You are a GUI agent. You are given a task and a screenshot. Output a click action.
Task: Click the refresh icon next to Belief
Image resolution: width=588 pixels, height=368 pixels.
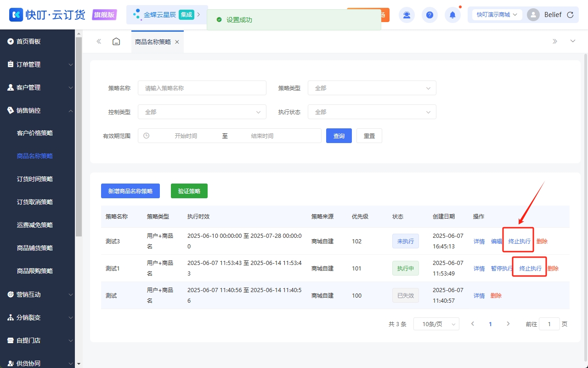pos(570,15)
